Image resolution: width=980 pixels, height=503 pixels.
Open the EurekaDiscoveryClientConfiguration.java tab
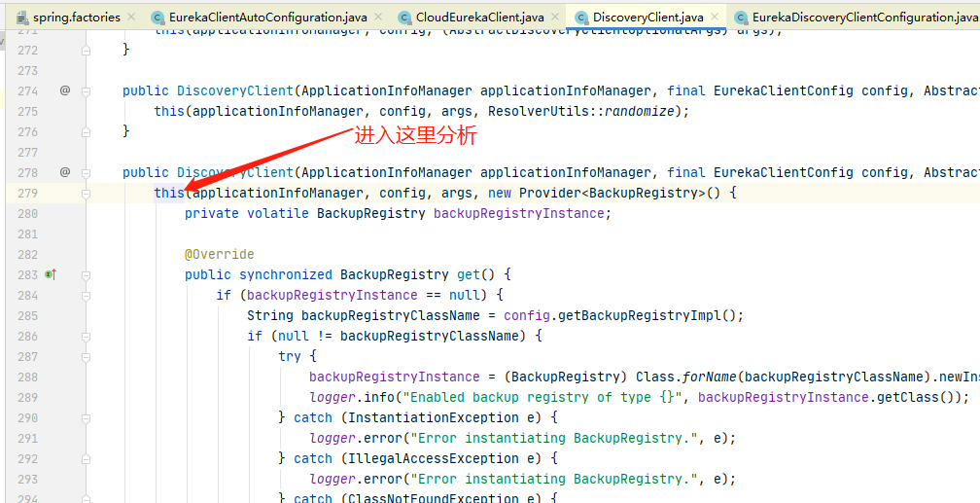pos(865,17)
